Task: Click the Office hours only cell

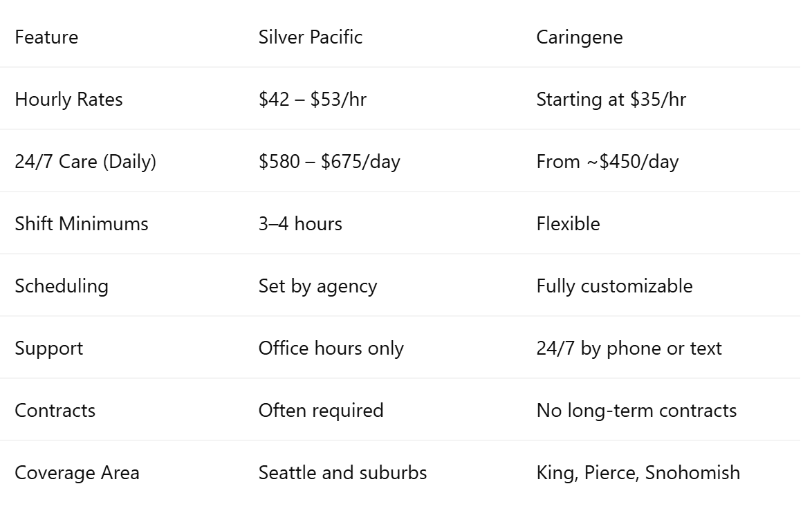Action: tap(331, 348)
